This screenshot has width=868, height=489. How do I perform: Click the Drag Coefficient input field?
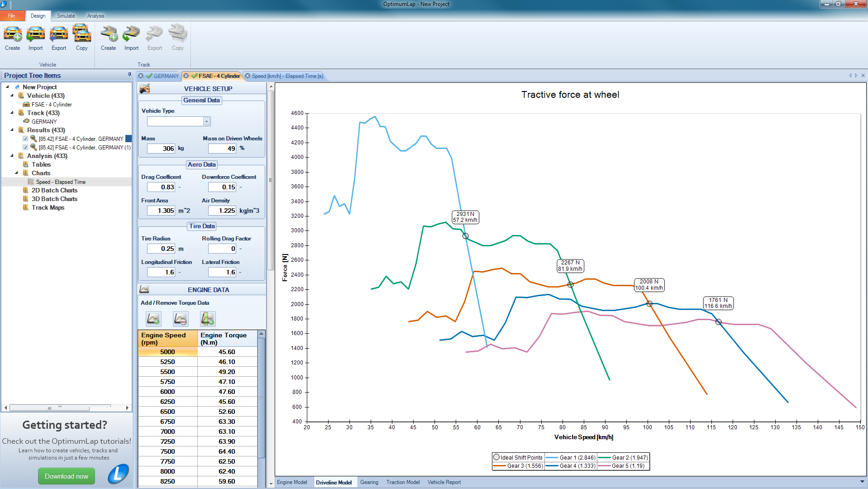[161, 187]
